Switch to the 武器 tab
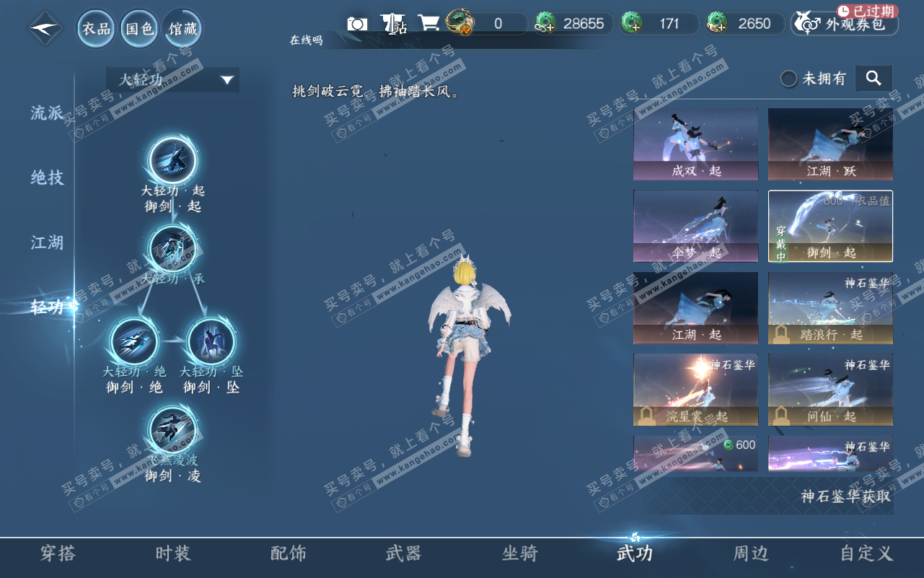The height and width of the screenshot is (578, 924). (403, 553)
